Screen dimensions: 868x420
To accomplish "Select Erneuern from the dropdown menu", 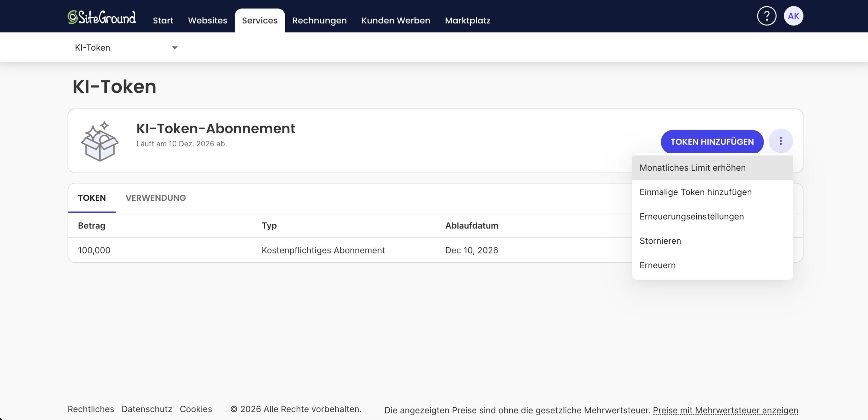I will [x=712, y=265].
